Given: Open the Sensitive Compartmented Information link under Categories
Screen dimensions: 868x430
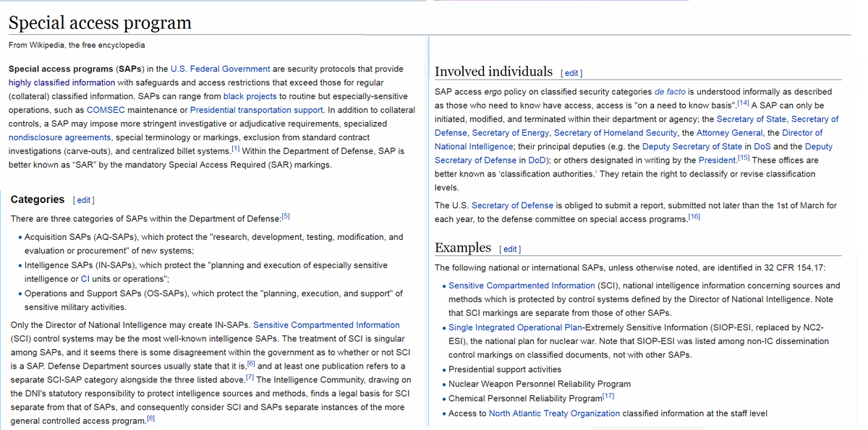Looking at the screenshot, I should pyautogui.click(x=326, y=324).
